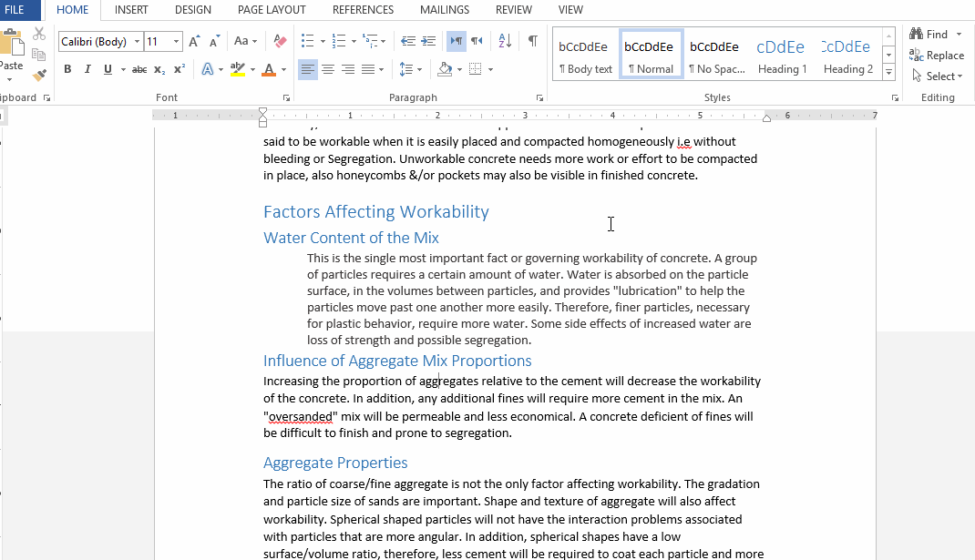Viewport: 975px width, 560px height.
Task: Clear all formatting with the eraser icon
Action: [280, 41]
